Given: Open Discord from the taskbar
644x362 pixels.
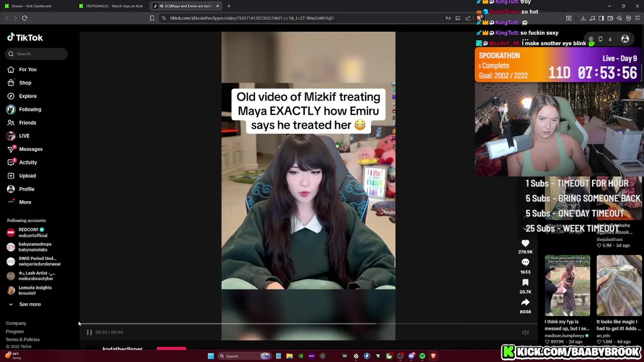Looking at the screenshot, I should (411, 356).
